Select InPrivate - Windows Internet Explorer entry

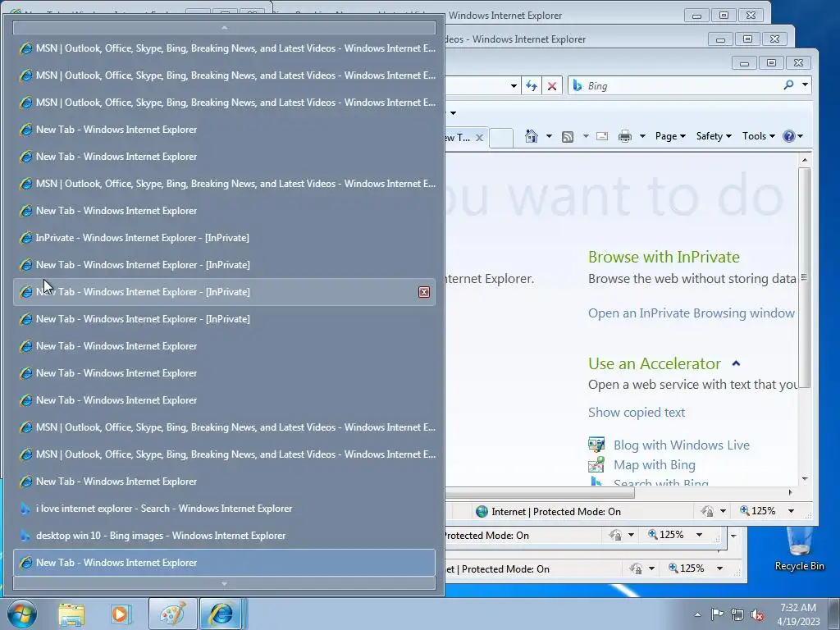[x=224, y=238]
